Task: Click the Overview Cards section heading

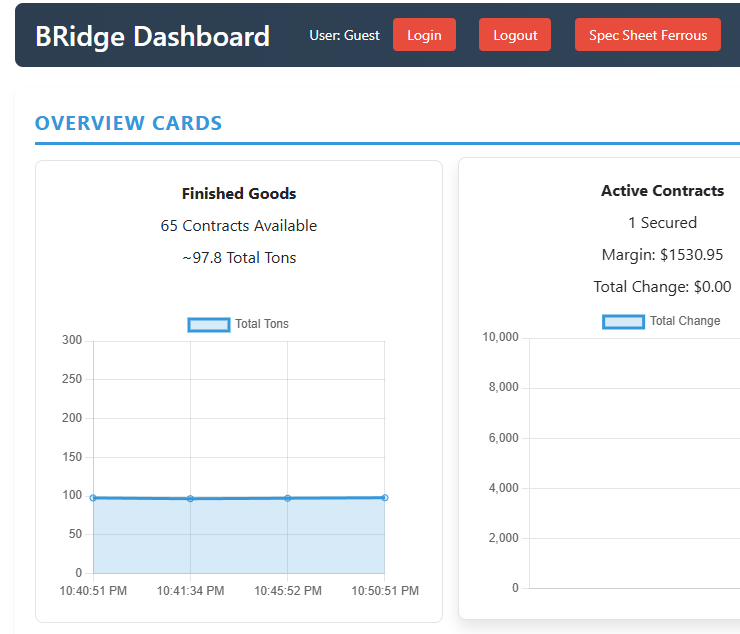Action: (x=128, y=123)
